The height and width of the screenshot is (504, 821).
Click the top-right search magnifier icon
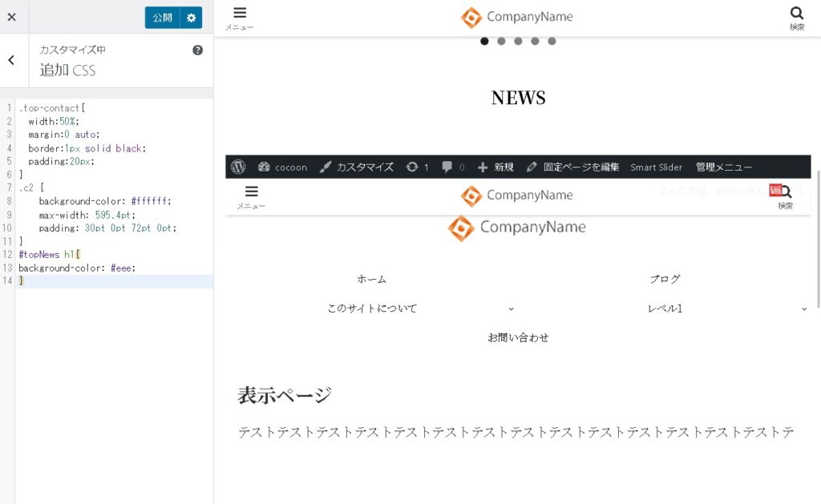[796, 14]
